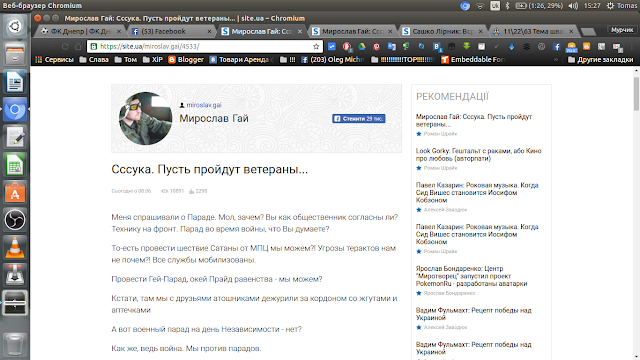Click the address bar URL field

click(x=204, y=47)
